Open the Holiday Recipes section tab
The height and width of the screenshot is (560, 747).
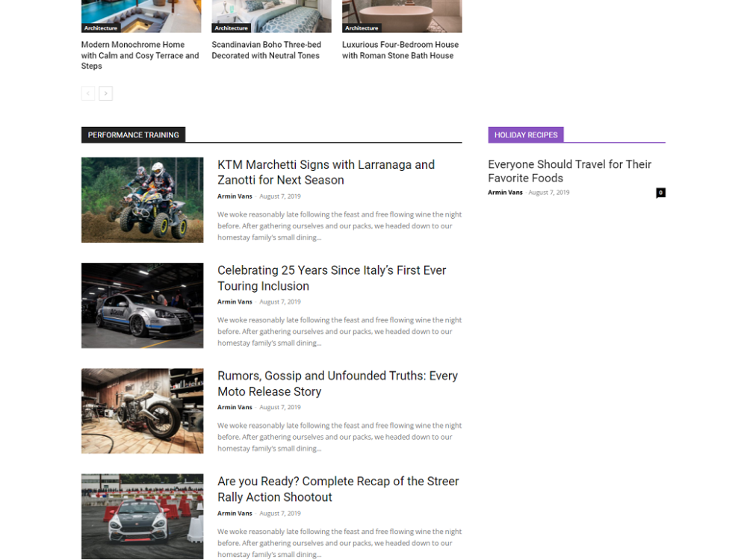coord(526,134)
